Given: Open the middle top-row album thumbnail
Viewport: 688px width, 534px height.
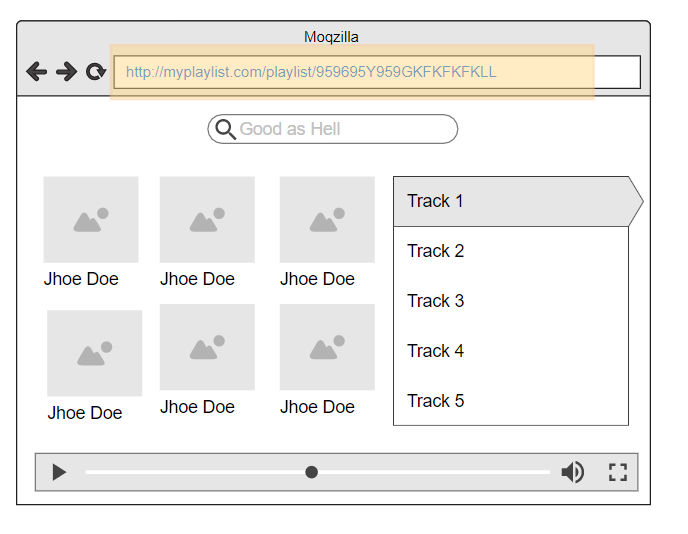Looking at the screenshot, I should click(207, 219).
